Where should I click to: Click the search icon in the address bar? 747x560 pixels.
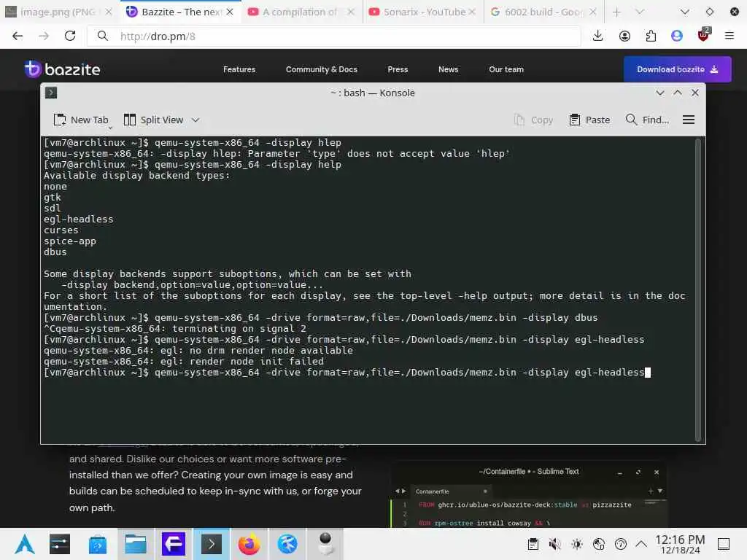click(102, 36)
